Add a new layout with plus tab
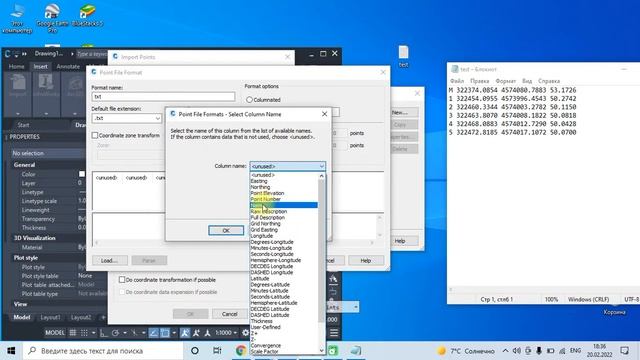The height and width of the screenshot is (360, 640). pos(103,317)
